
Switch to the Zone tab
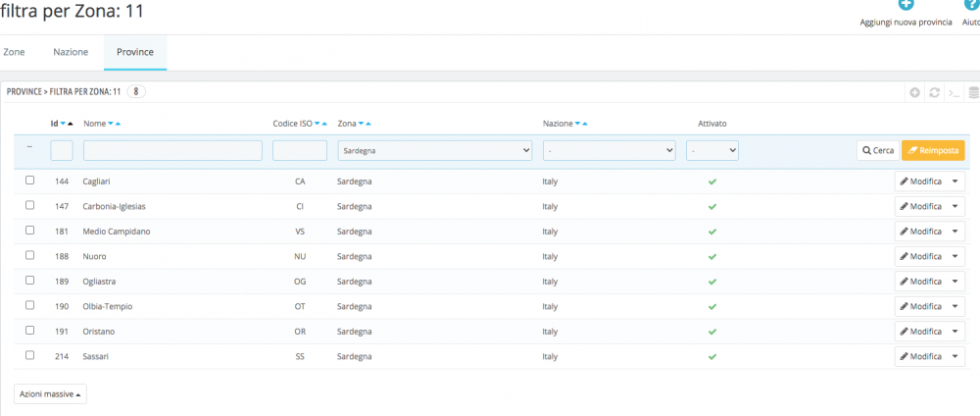coord(14,52)
